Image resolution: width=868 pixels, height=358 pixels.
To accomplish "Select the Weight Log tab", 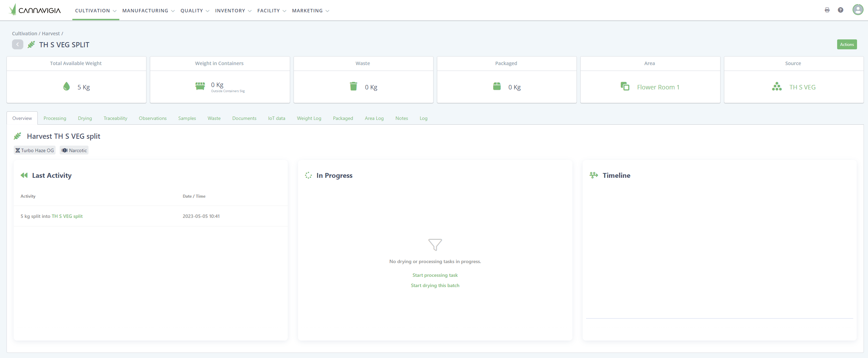I will pos(309,118).
